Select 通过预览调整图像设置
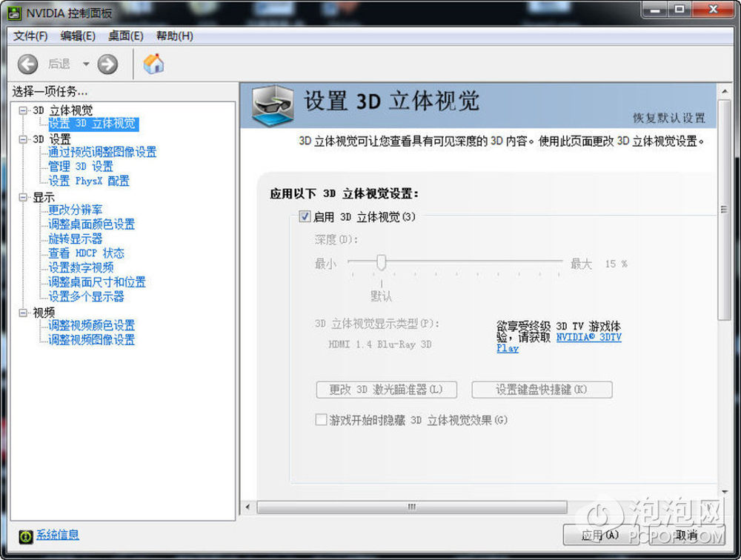741x560 pixels. (x=102, y=152)
